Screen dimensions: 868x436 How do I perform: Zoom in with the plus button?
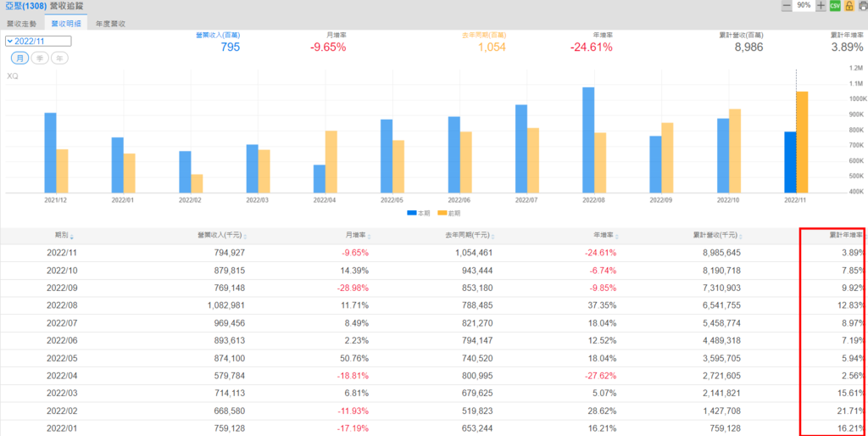821,6
